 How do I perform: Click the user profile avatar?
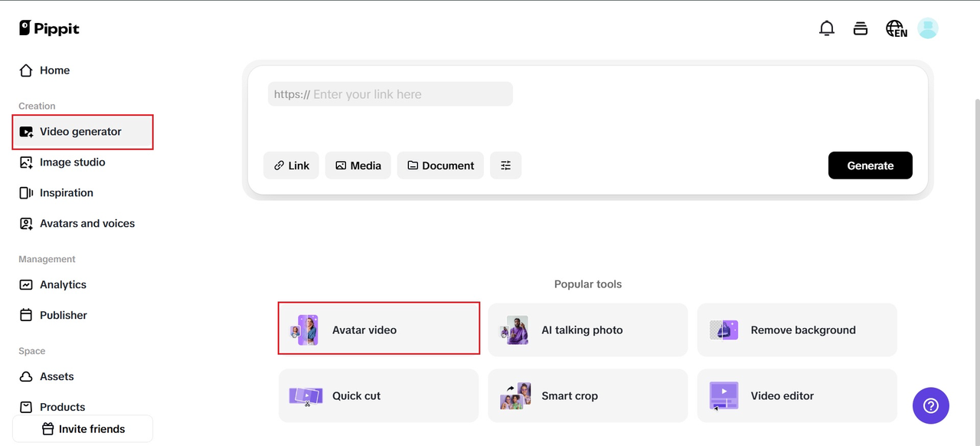coord(928,28)
